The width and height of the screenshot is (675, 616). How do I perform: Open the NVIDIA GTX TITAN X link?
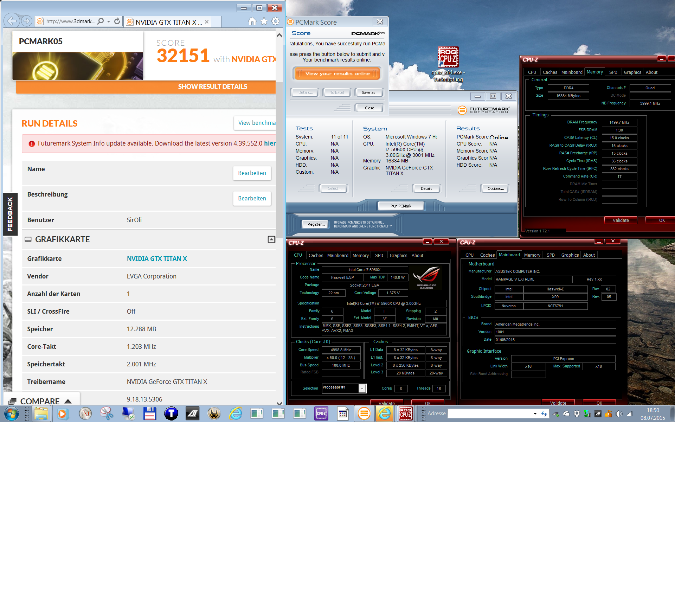point(157,259)
